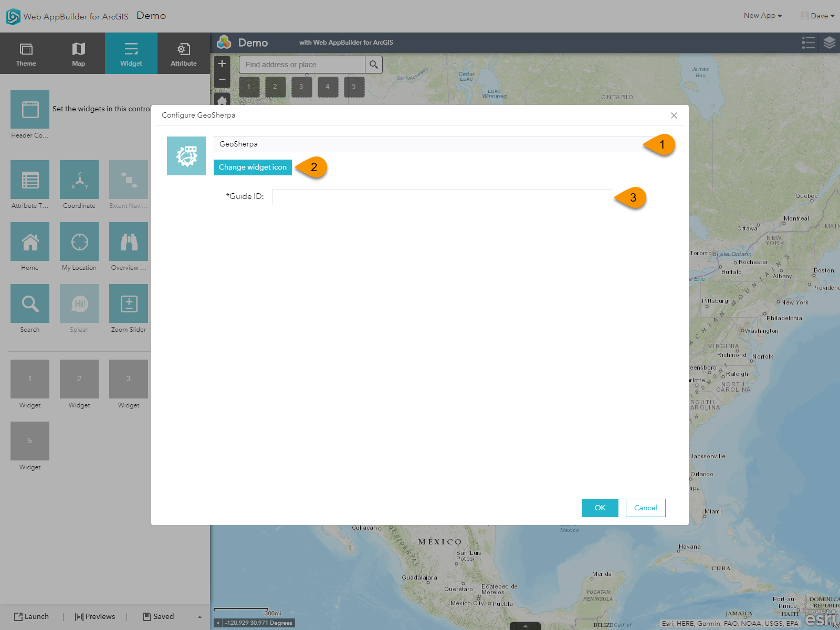Zoom out on the map
Image resolution: width=840 pixels, height=630 pixels.
coord(222,79)
